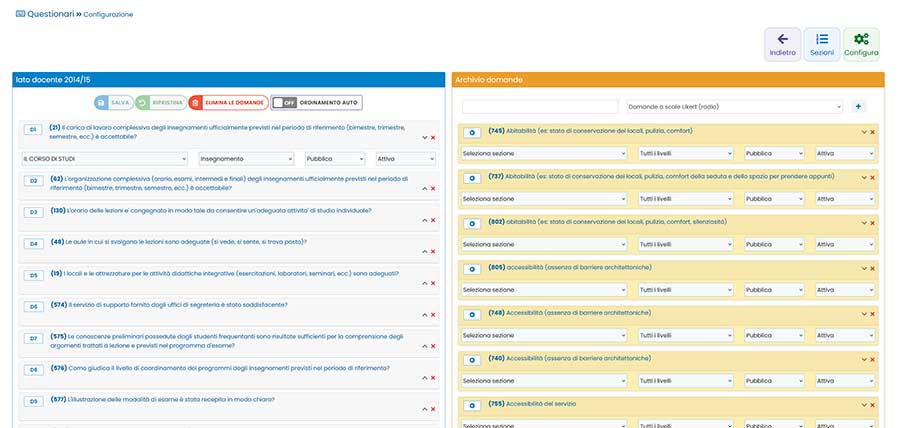Move question 62 up with arrow icon
900x428 pixels.
pos(424,188)
